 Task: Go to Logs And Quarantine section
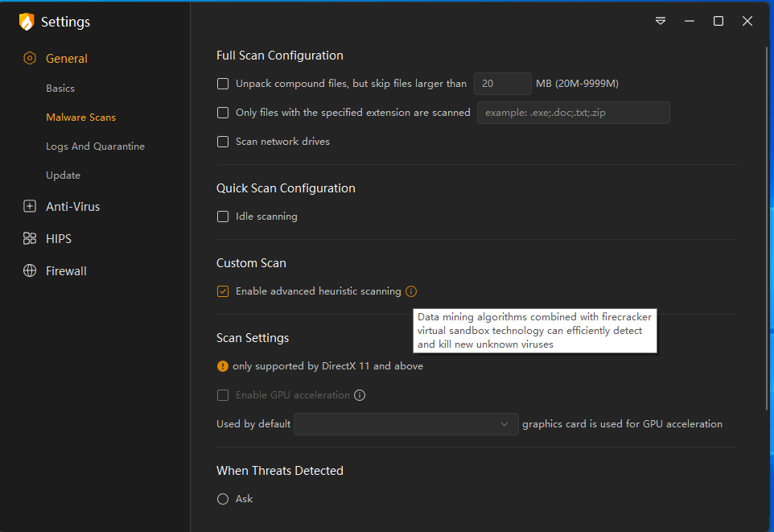click(95, 146)
